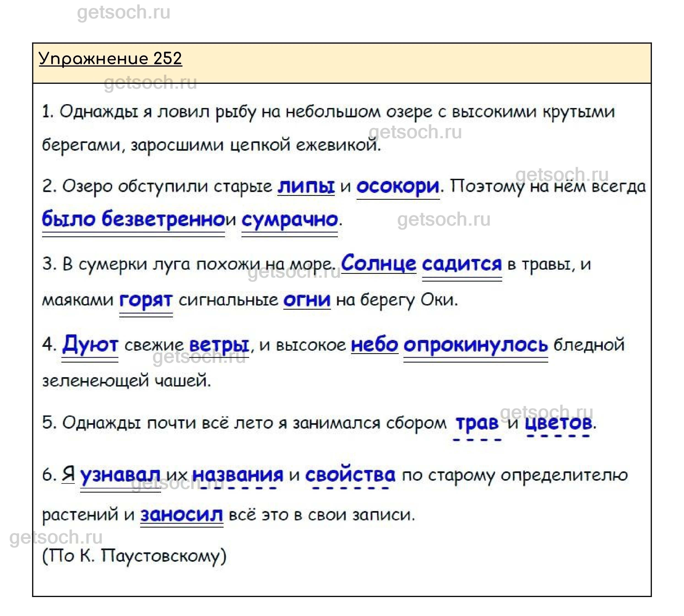Click the blue word 'Дуют'
684x616 pixels.
tap(90, 345)
